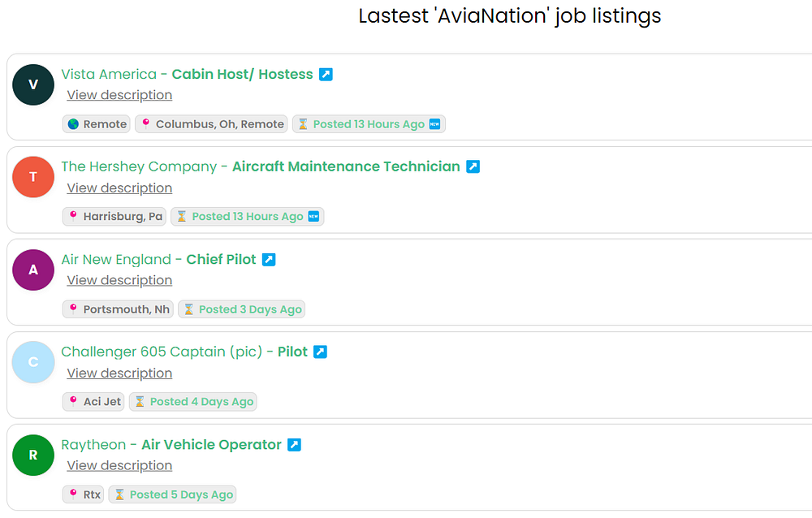
Task: Click the Harrisburg, Pa location tag
Action: click(x=114, y=217)
